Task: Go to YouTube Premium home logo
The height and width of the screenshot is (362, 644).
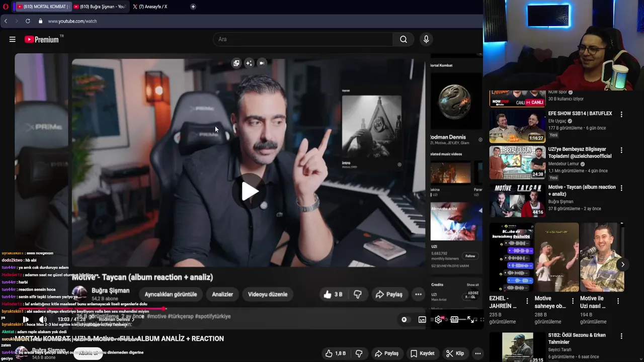Action: pos(42,39)
